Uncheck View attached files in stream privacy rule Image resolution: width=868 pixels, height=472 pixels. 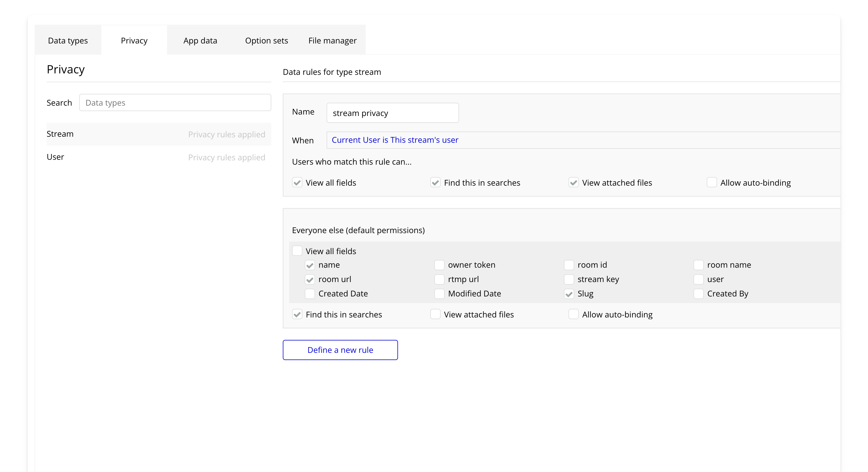click(x=573, y=182)
